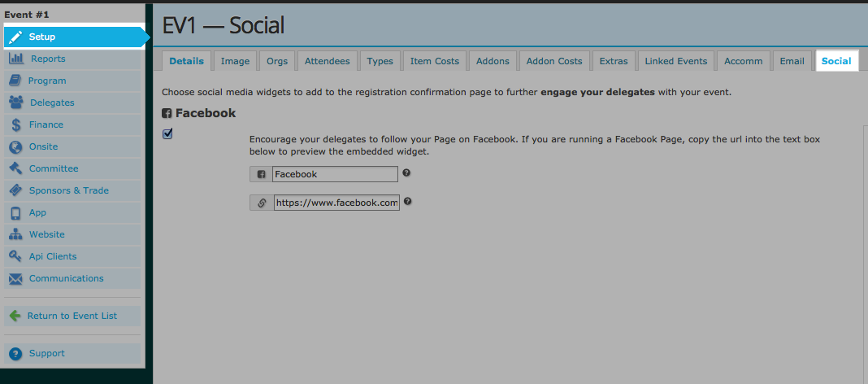Select the Addon Costs tab

tap(554, 61)
